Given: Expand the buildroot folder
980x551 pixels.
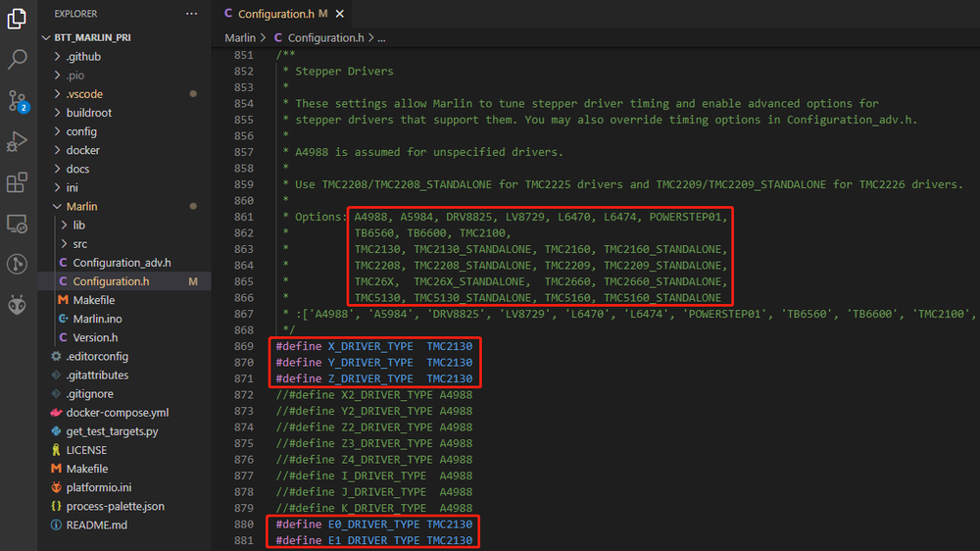Looking at the screenshot, I should [x=88, y=113].
